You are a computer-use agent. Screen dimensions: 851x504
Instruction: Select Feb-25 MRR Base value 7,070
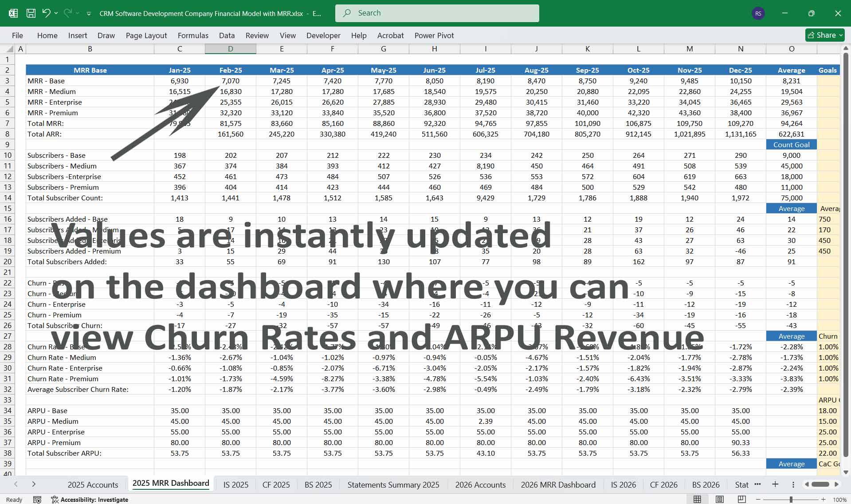[231, 81]
